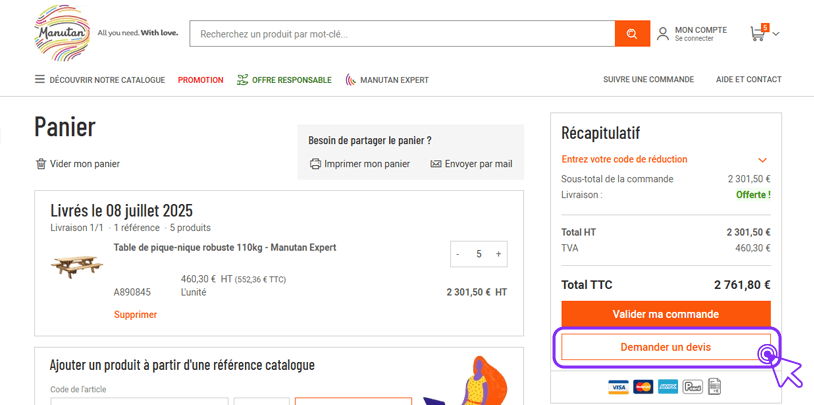
Task: Click the American Express icon
Action: 668,387
